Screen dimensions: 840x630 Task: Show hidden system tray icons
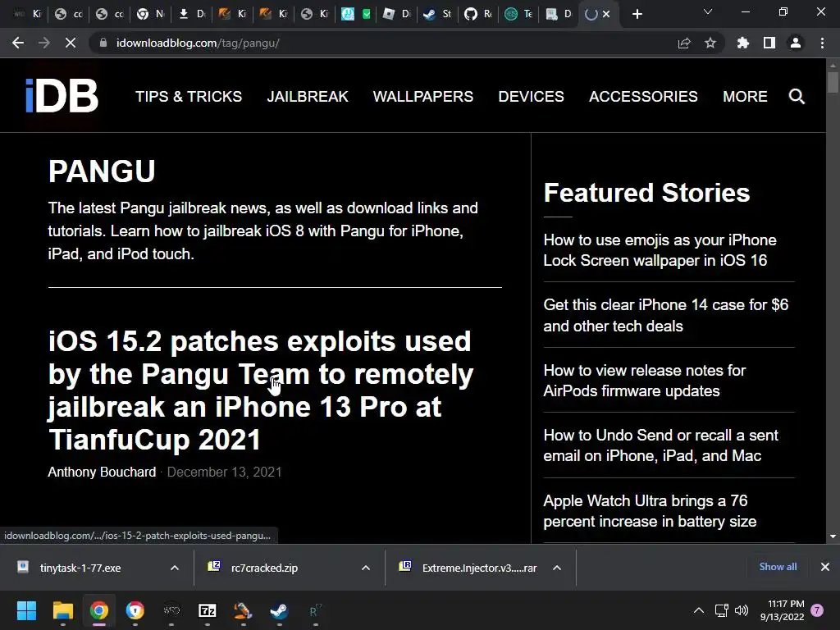[699, 610]
